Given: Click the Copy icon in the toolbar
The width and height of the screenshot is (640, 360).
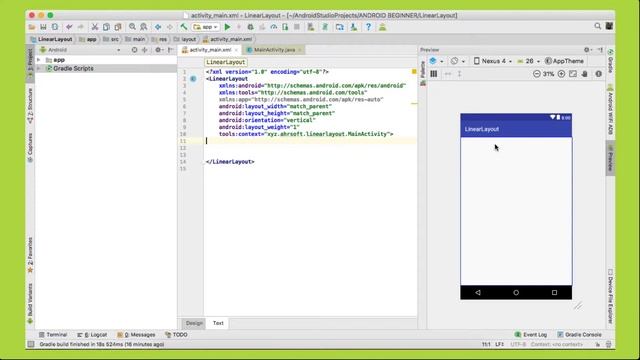Looking at the screenshot, I should (x=106, y=27).
